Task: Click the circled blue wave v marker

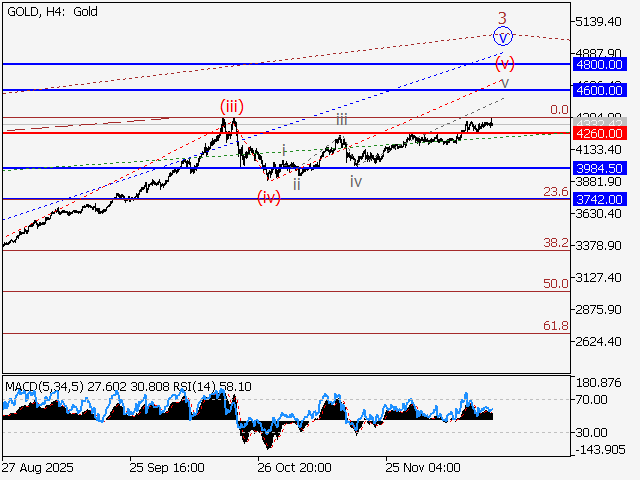Action: point(504,37)
